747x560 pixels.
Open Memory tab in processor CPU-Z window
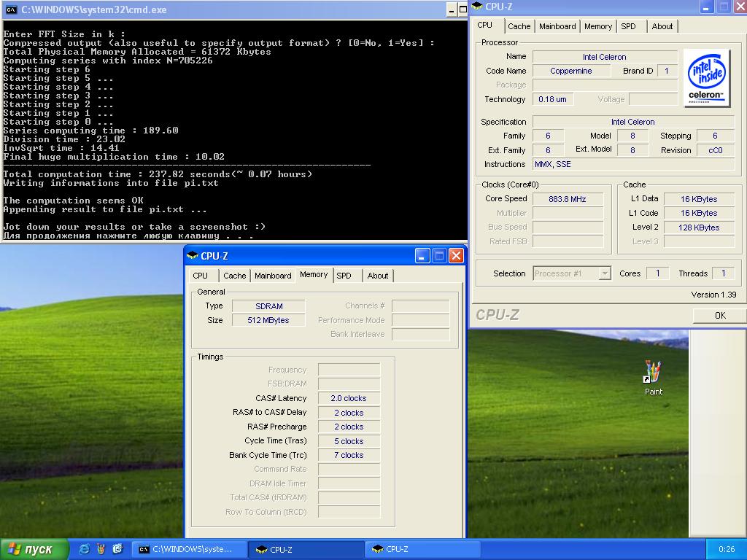coord(598,26)
